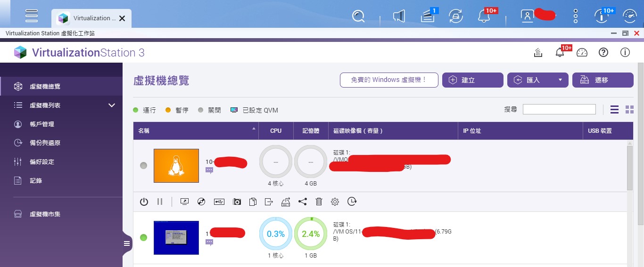The width and height of the screenshot is (644, 267).
Task: Go to 偏好設定 in the sidebar
Action: (x=42, y=162)
